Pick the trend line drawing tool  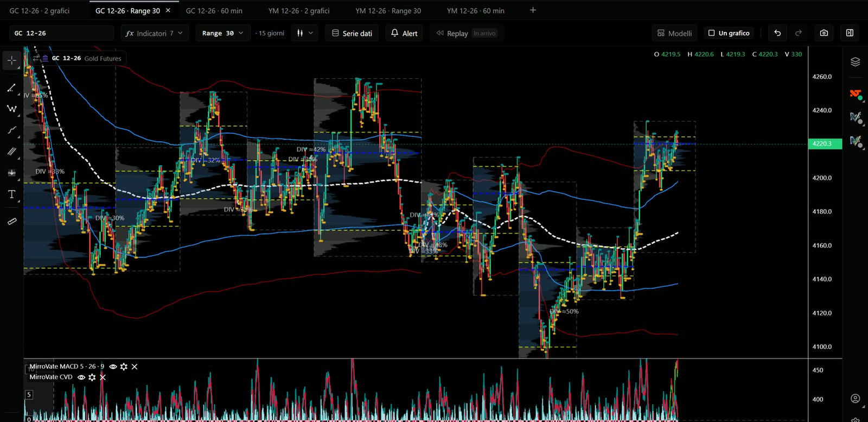(x=11, y=87)
